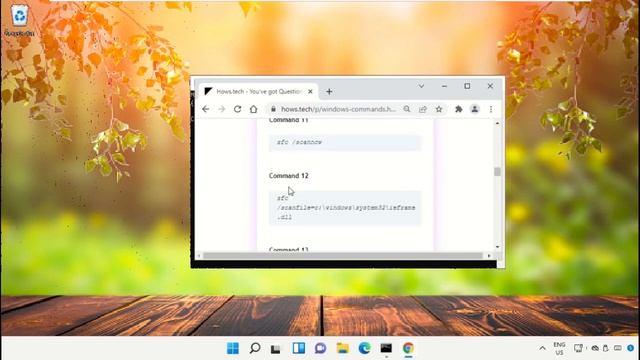Open Task View on taskbar
Image resolution: width=640 pixels, height=360 pixels.
coord(276,349)
